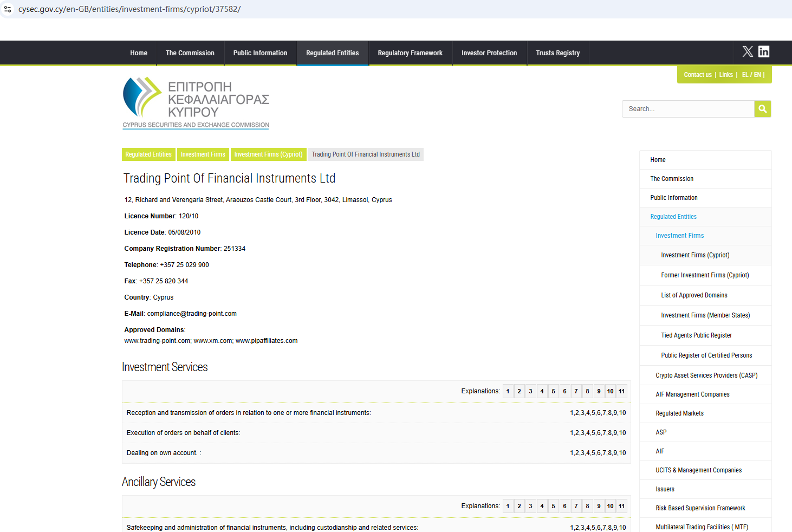792x532 pixels.
Task: Open Regulatory Framework navigation menu
Action: click(x=410, y=53)
